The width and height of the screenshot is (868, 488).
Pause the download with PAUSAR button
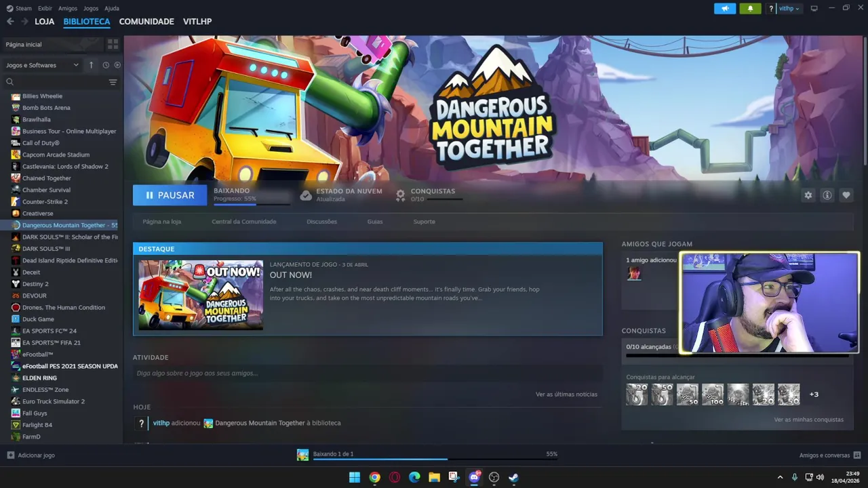[170, 195]
